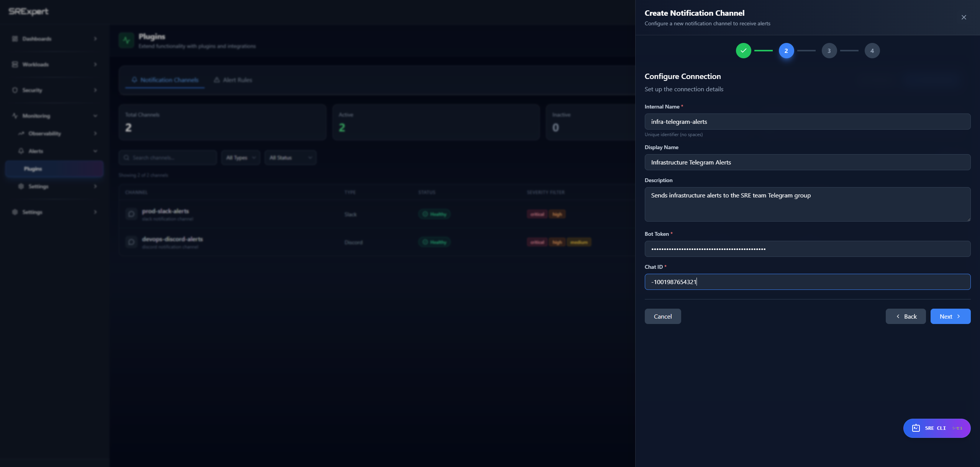980x467 pixels.
Task: Open the All Status dropdown
Action: pos(290,158)
